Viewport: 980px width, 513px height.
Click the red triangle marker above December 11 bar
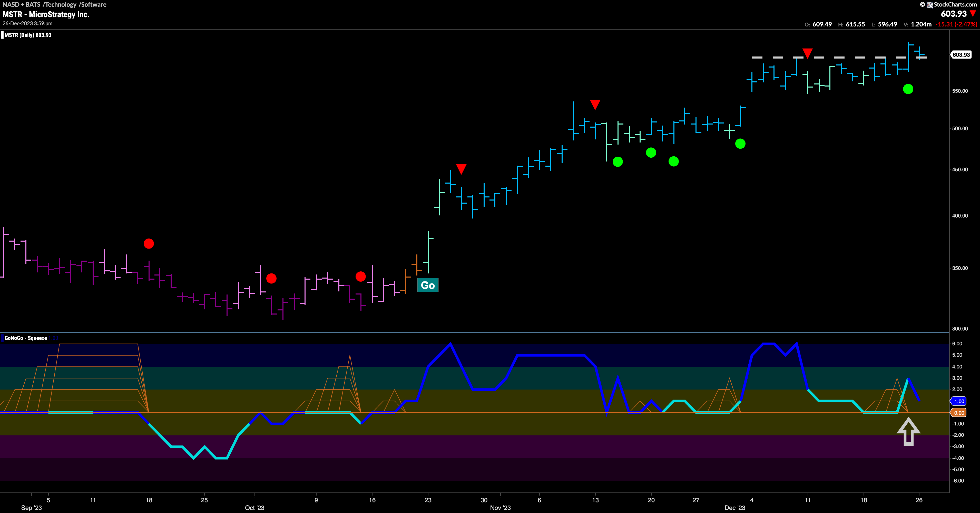point(807,53)
